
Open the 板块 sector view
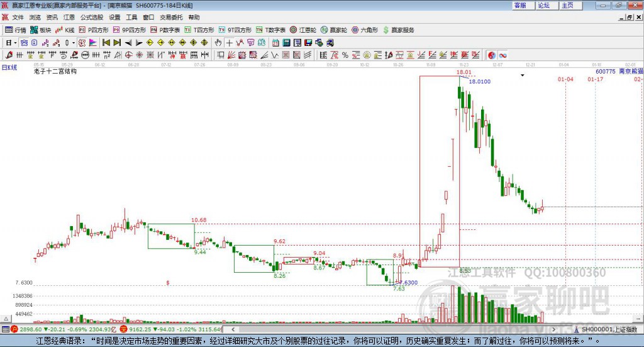(40, 30)
